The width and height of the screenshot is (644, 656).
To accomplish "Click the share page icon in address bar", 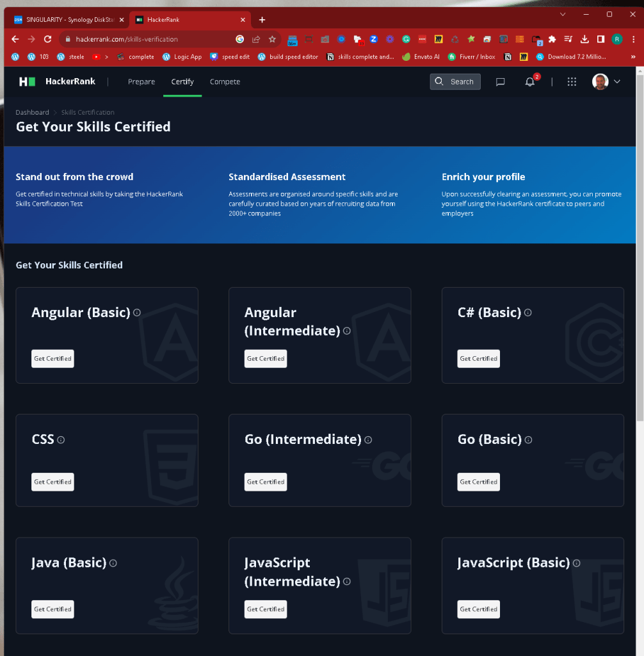I will point(256,39).
